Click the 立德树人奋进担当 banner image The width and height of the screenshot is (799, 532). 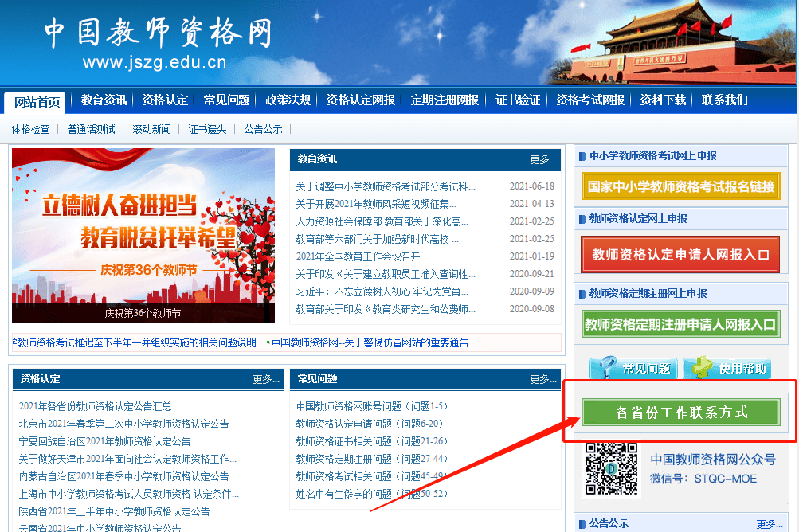click(x=143, y=236)
